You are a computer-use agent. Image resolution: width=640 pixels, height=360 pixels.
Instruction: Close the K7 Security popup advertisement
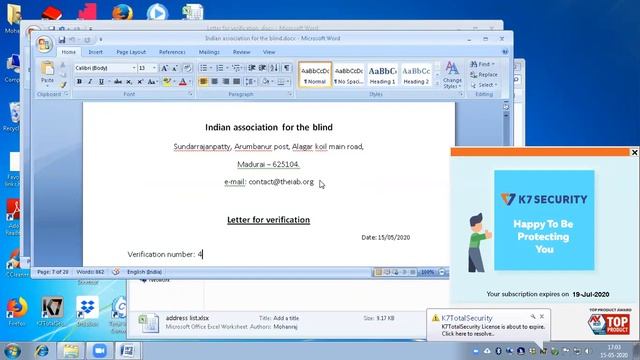point(634,152)
